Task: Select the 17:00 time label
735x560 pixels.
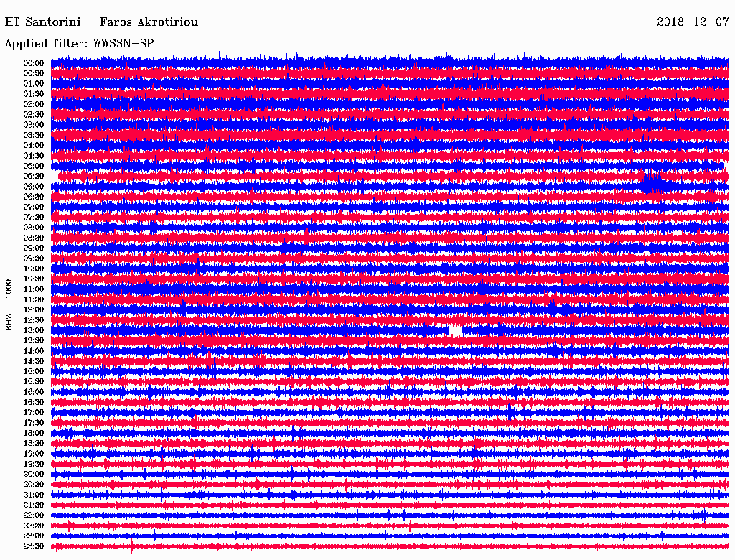Action: click(34, 413)
